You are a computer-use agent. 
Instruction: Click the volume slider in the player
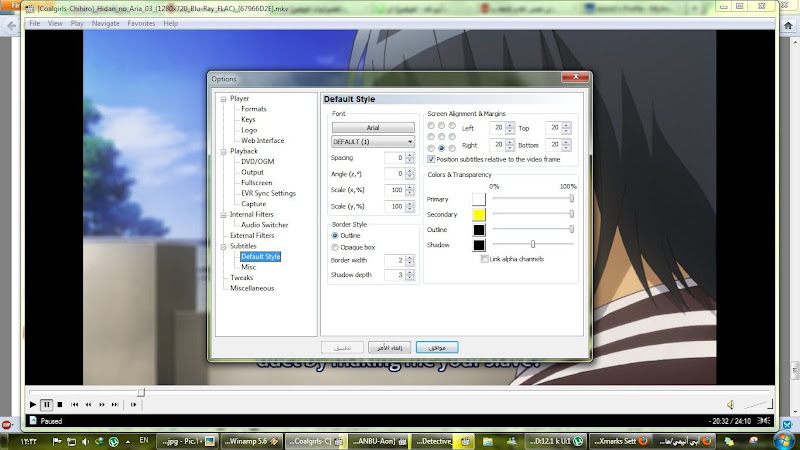[759, 405]
